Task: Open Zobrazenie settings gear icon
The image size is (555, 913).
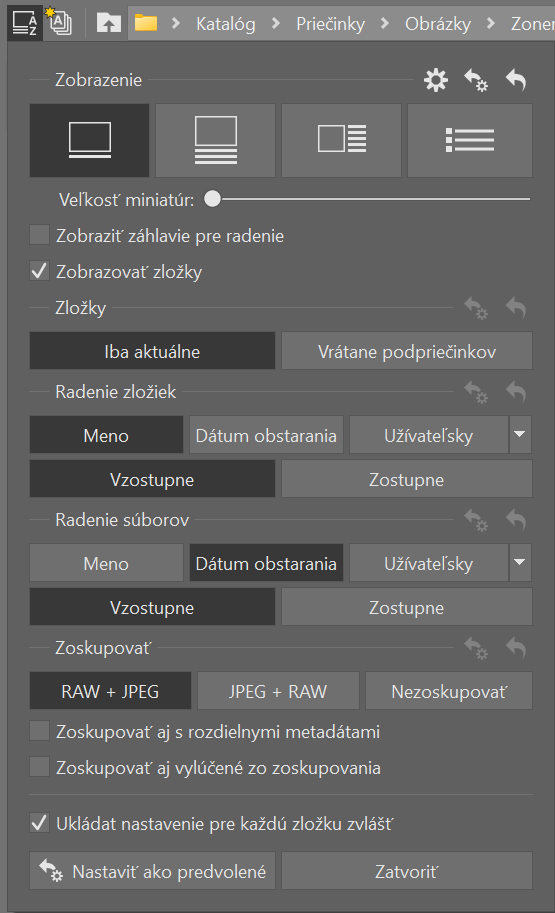Action: tap(436, 80)
